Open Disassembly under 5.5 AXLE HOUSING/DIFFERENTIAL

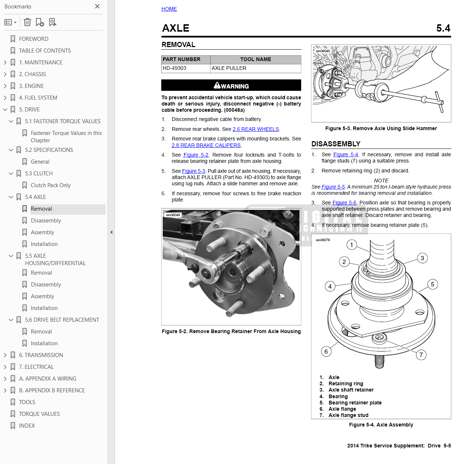click(46, 285)
